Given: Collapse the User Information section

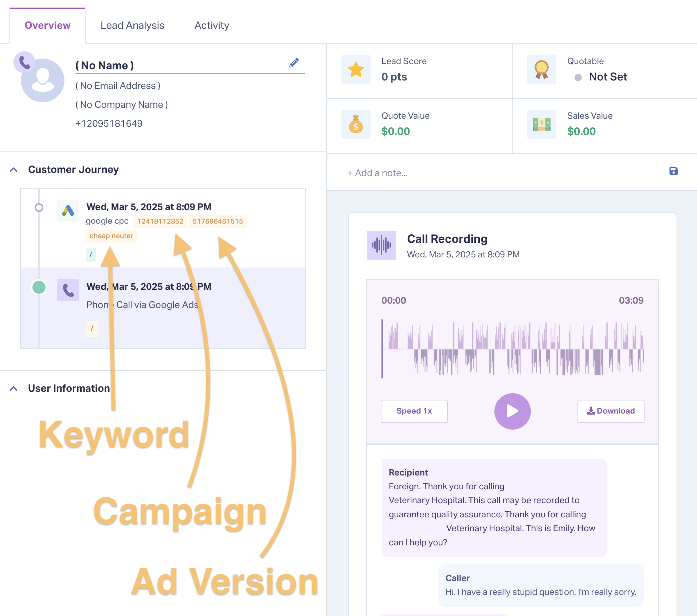Looking at the screenshot, I should (13, 388).
